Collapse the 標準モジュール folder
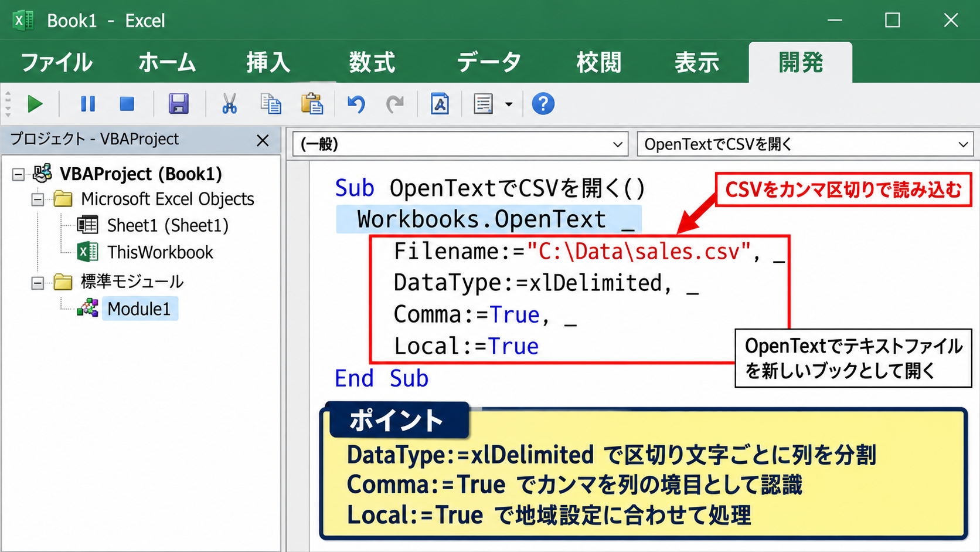The image size is (980, 552). click(38, 283)
